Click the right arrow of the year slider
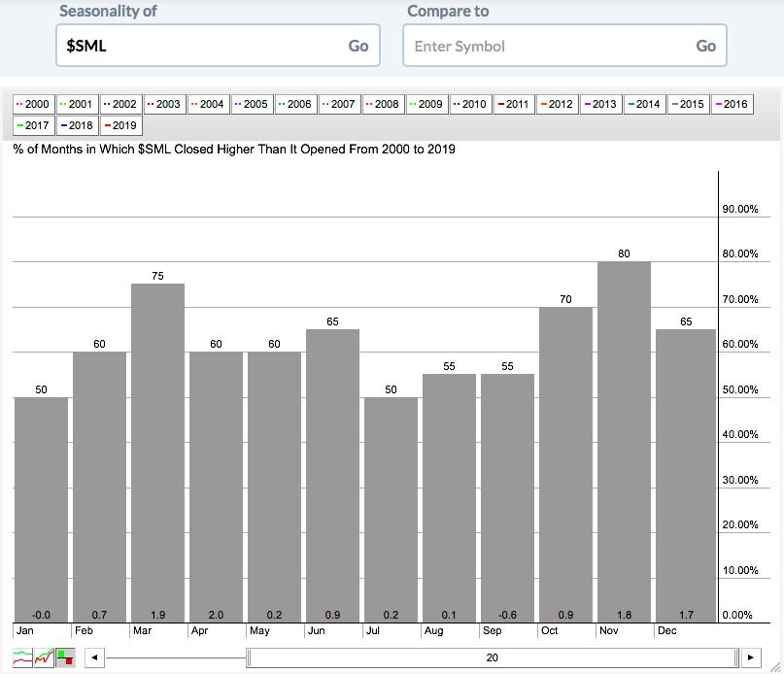The image size is (784, 674). coord(751,657)
